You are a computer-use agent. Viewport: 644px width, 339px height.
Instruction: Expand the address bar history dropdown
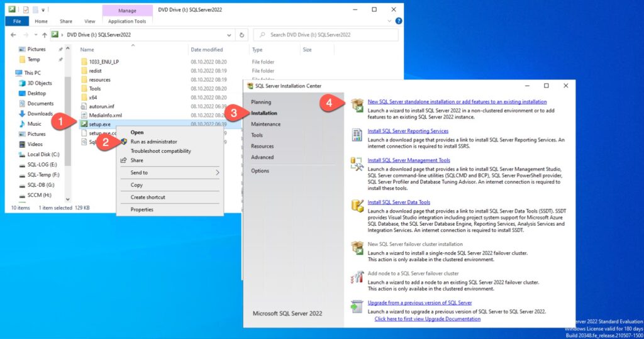229,35
